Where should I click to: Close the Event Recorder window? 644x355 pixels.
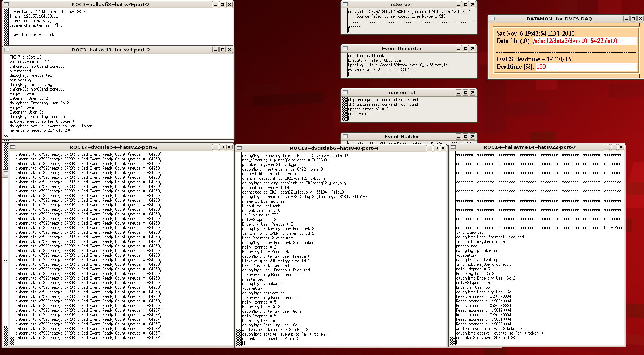point(473,48)
